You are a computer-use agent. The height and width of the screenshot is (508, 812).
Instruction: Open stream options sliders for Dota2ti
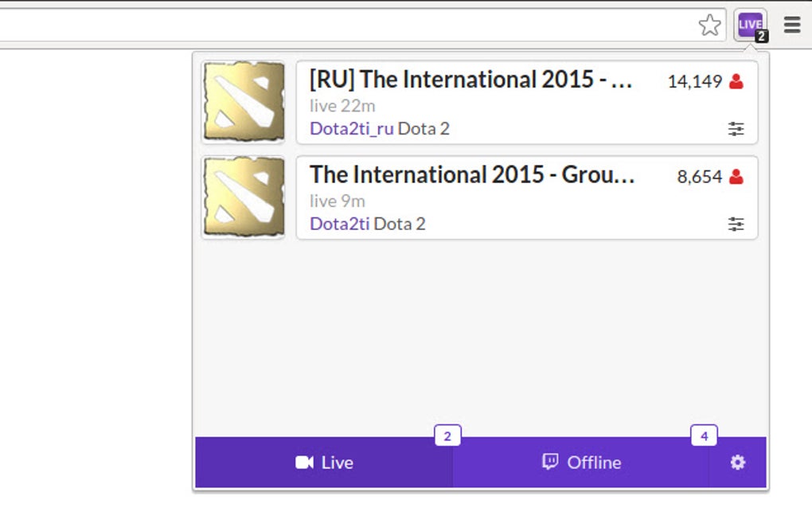[736, 224]
